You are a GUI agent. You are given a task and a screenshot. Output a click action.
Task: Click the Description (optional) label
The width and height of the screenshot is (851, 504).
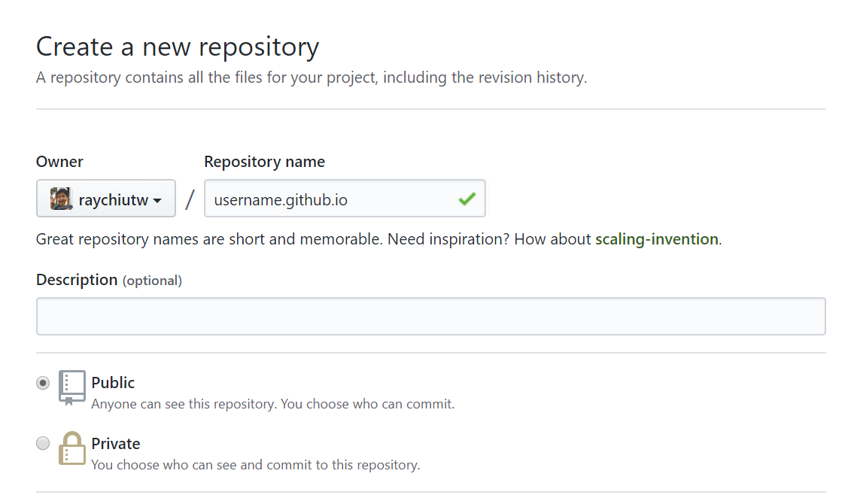(x=109, y=279)
